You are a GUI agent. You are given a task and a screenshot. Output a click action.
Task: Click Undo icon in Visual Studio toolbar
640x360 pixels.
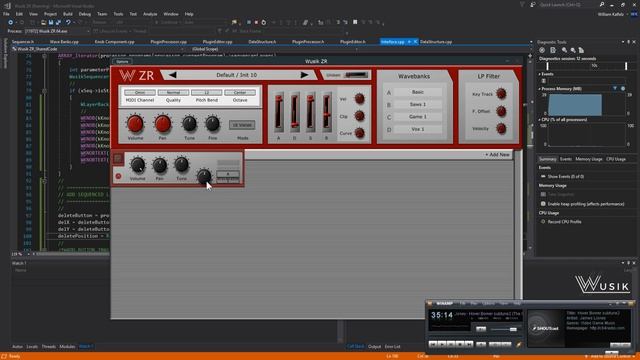pyautogui.click(x=68, y=22)
